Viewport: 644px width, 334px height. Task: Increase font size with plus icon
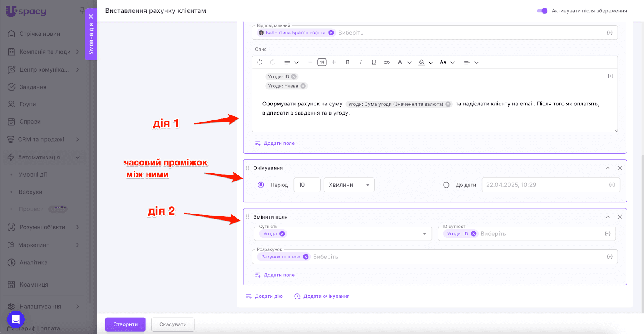pos(334,62)
